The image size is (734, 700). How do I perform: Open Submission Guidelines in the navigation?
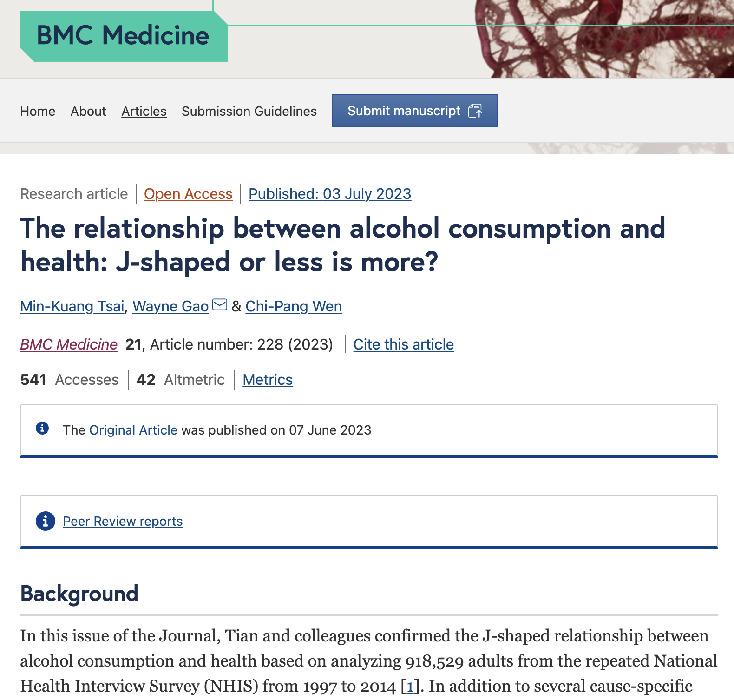point(249,111)
